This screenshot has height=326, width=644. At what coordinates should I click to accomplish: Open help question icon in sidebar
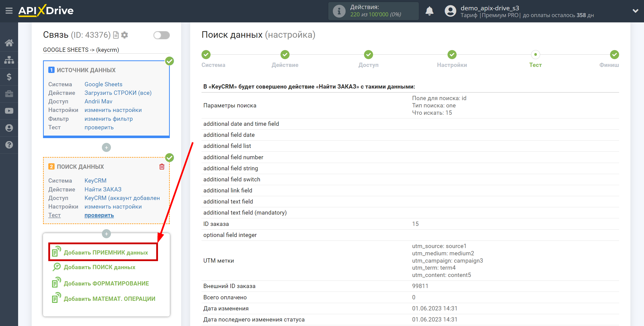[x=9, y=145]
